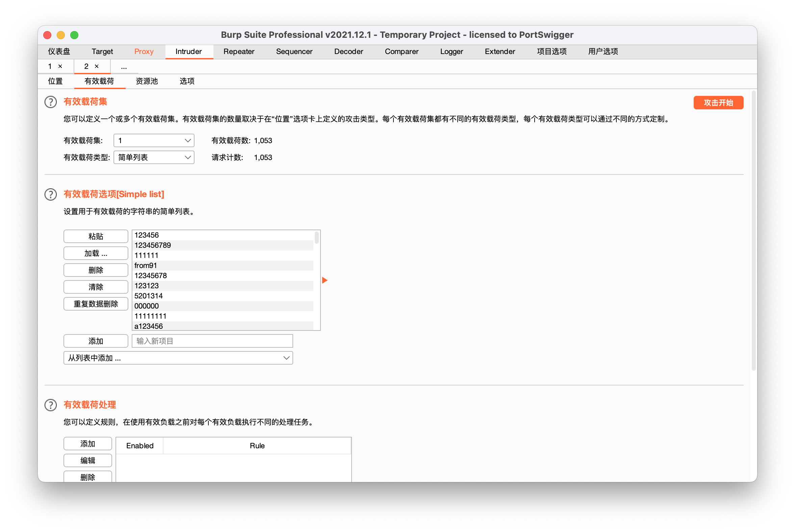Select payload item a123456
The height and width of the screenshot is (532, 795).
223,326
